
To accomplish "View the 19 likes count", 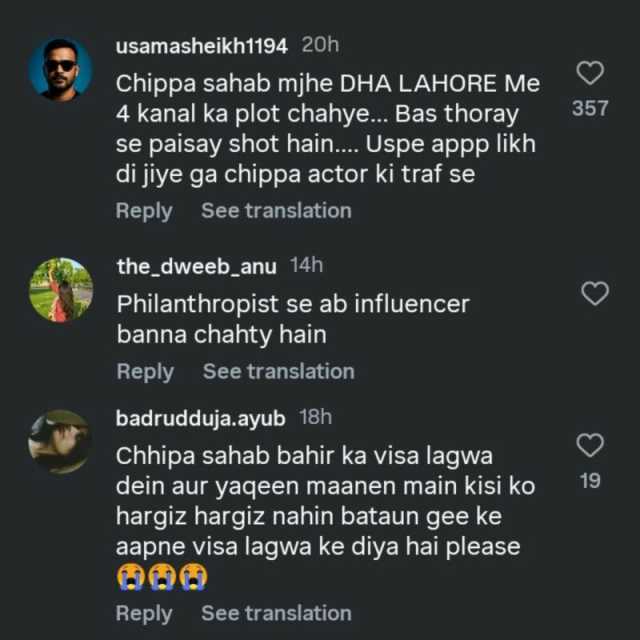I will (x=590, y=481).
